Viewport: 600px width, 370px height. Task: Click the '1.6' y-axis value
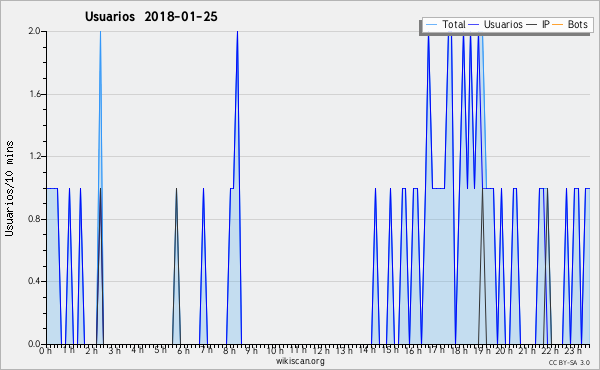34,94
